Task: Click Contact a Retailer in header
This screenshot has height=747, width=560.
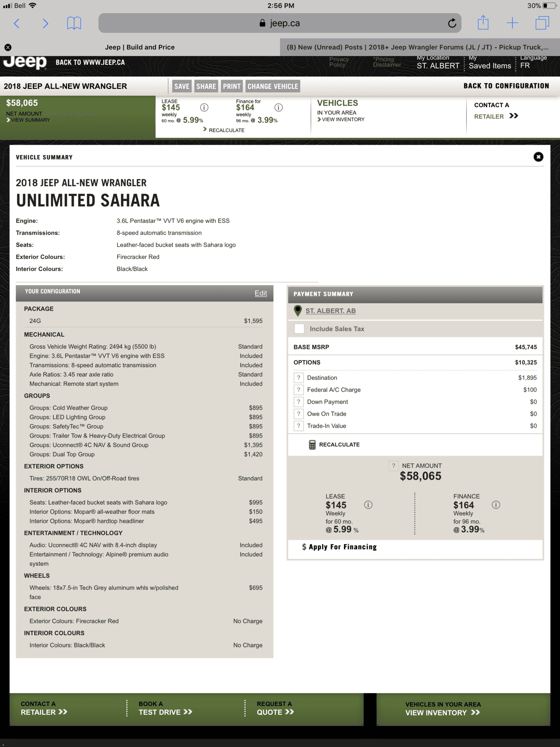Action: click(496, 111)
